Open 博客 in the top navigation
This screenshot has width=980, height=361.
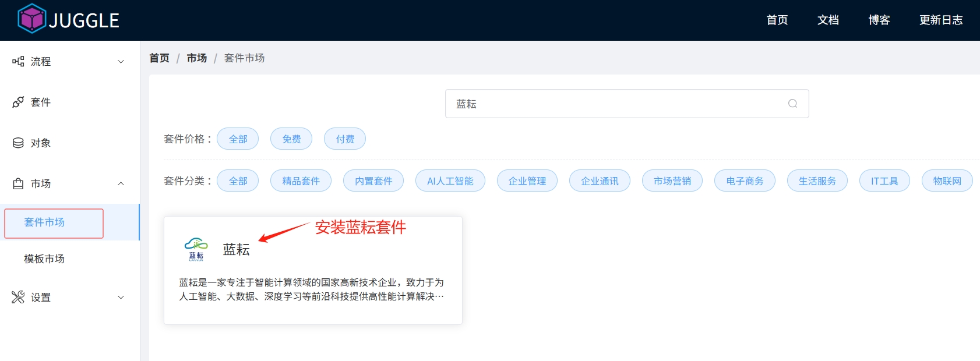[879, 20]
